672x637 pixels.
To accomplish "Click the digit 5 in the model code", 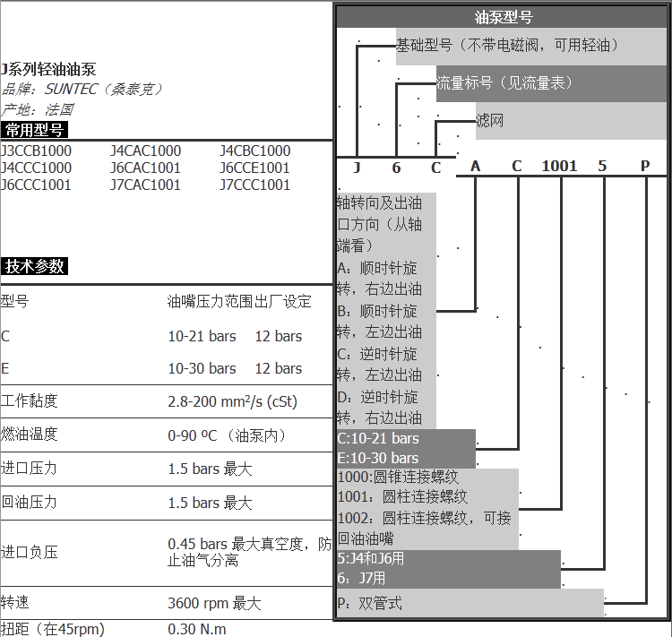I will point(602,166).
